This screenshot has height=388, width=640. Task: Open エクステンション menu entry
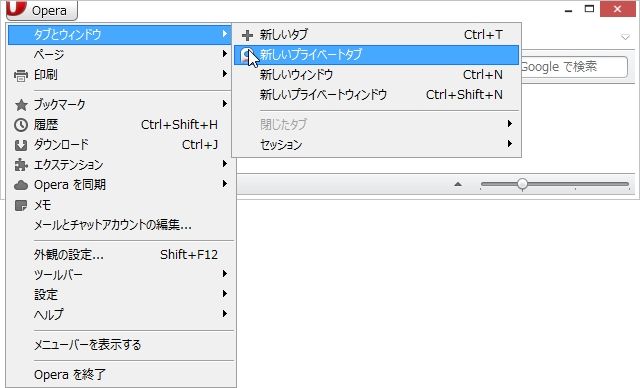coord(120,164)
